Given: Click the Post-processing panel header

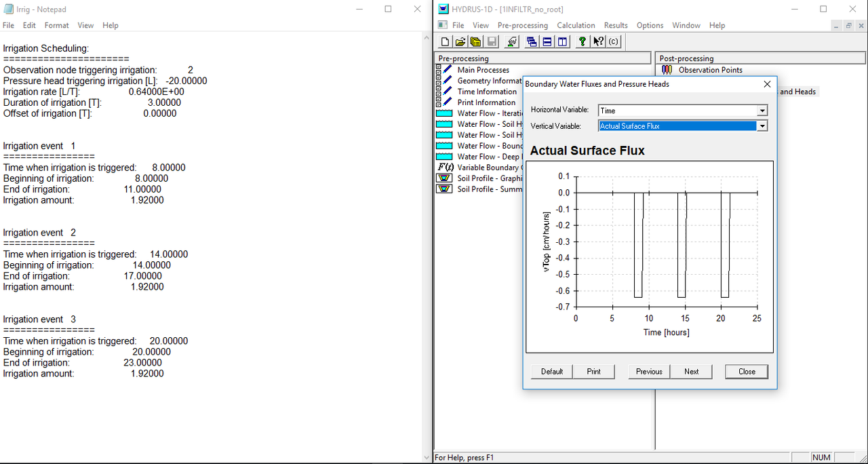Looking at the screenshot, I should click(x=761, y=58).
